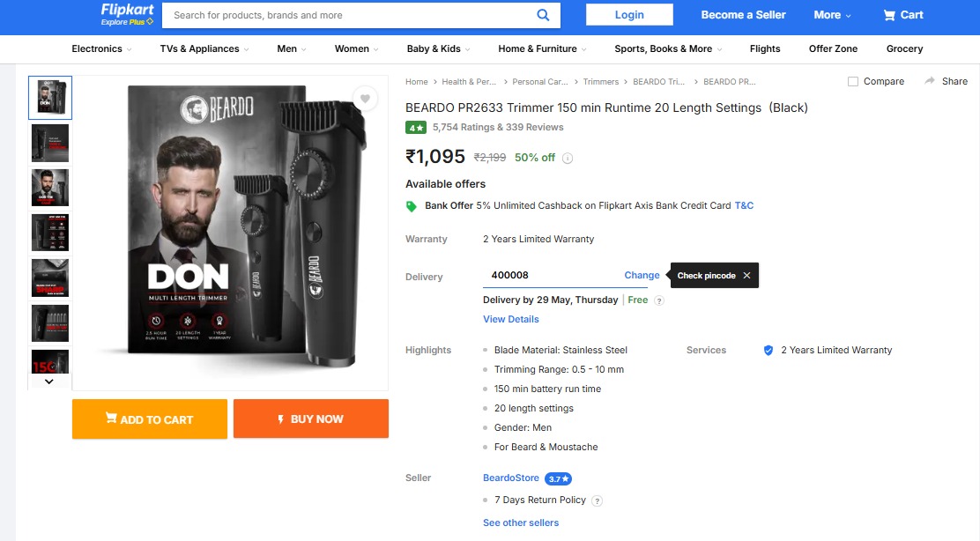Select the third product thumbnail image
The width and height of the screenshot is (980, 541).
click(x=50, y=188)
